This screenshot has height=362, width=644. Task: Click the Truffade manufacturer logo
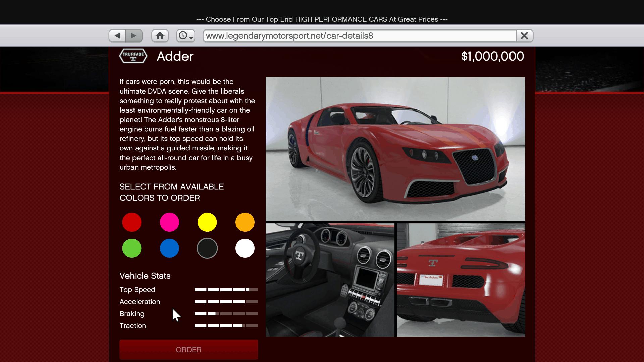(x=133, y=56)
